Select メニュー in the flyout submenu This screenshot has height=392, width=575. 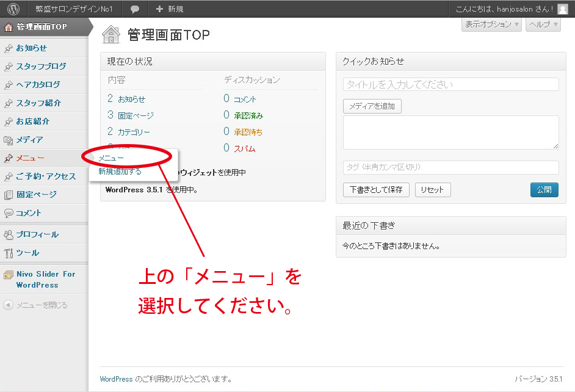click(111, 158)
